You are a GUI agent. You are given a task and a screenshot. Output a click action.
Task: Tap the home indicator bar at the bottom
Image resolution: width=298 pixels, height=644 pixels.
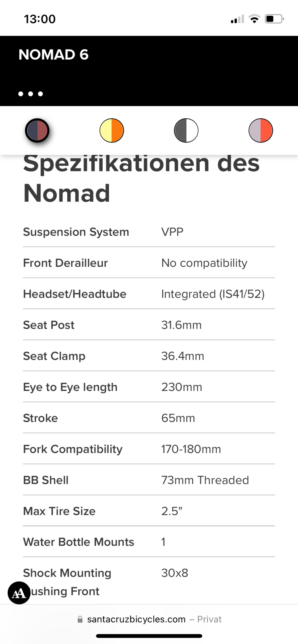(149, 636)
